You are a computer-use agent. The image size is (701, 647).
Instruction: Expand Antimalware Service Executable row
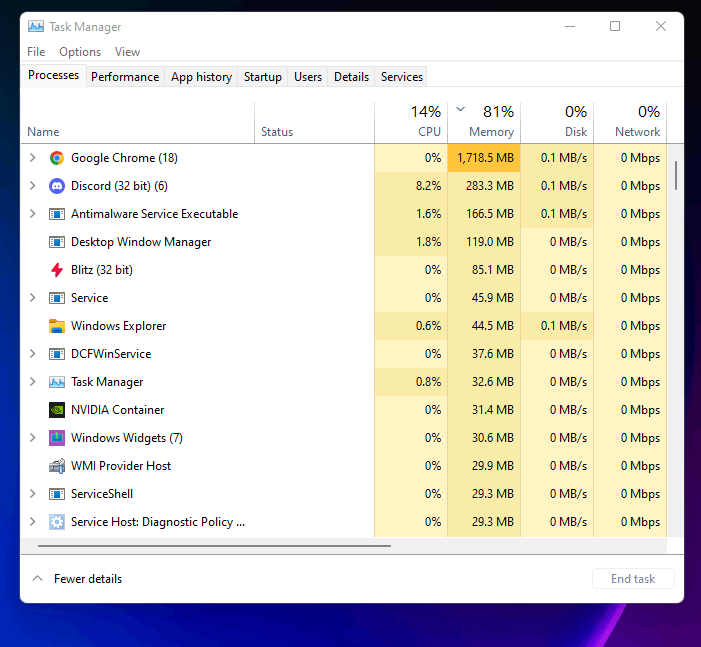click(33, 214)
